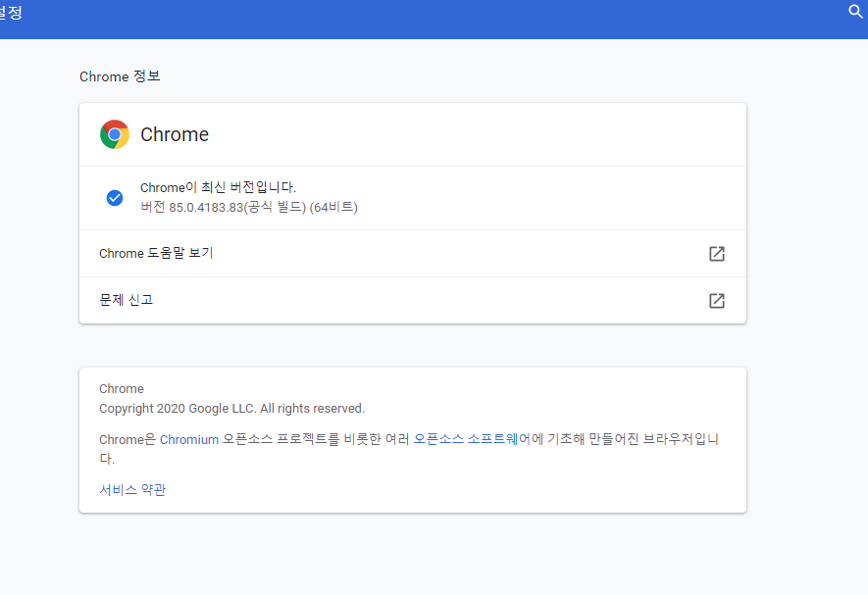
Task: Open the Chrome 도움말 보기 row
Action: (413, 254)
